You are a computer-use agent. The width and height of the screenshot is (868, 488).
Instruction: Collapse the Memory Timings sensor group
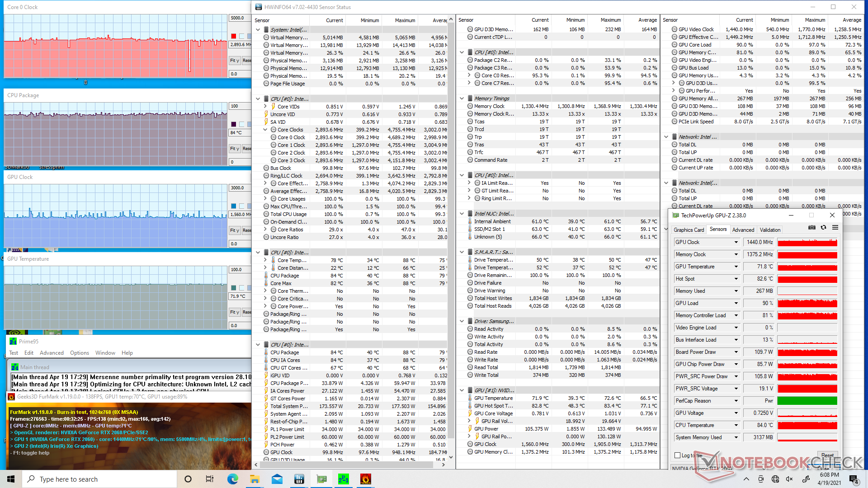(x=462, y=99)
